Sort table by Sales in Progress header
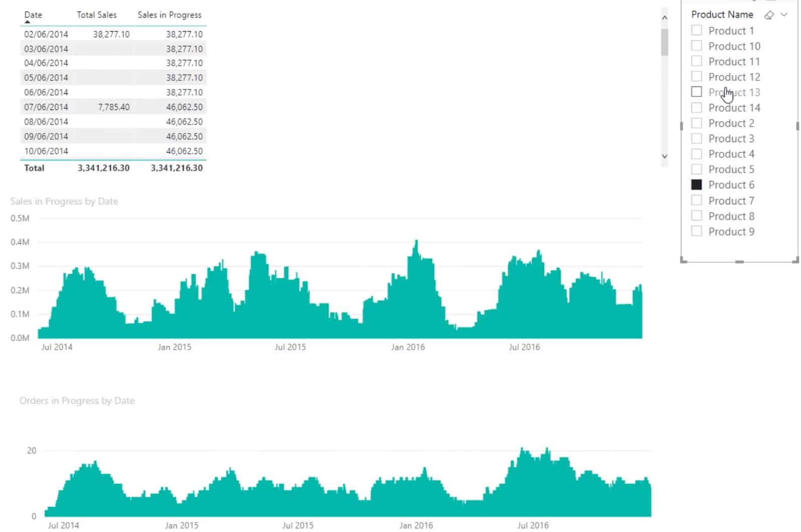 click(169, 15)
